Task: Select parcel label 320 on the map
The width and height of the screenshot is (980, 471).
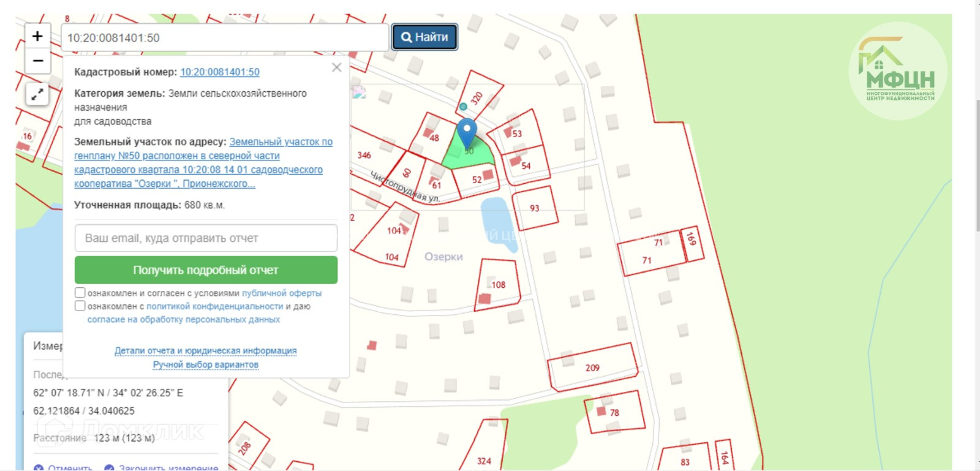Action: pos(477,98)
